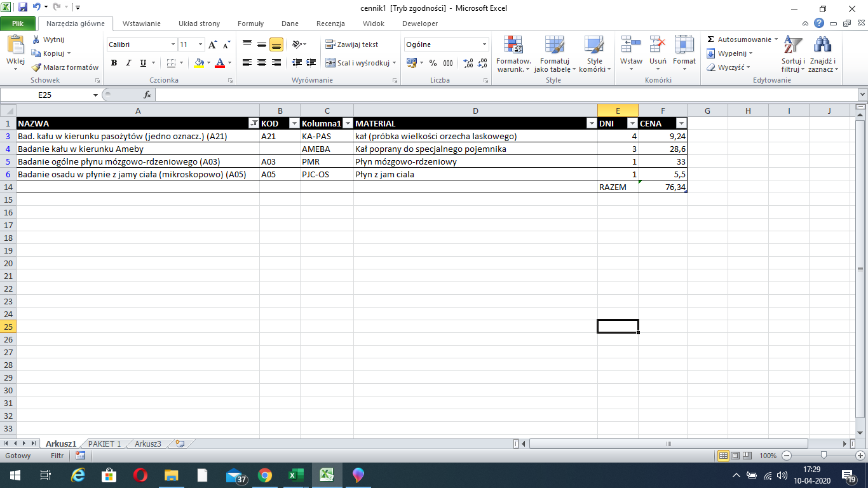This screenshot has width=868, height=488.
Task: Open the Format cells menu icon
Action: tap(684, 44)
